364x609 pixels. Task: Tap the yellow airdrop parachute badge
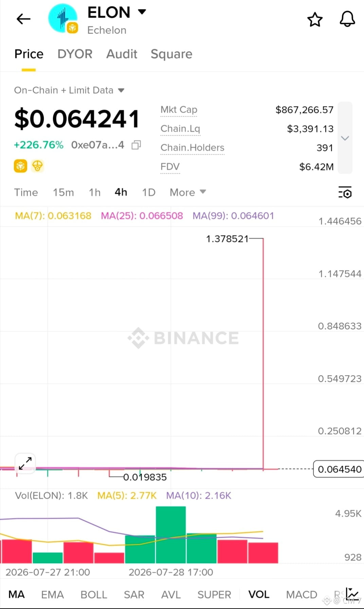click(37, 166)
